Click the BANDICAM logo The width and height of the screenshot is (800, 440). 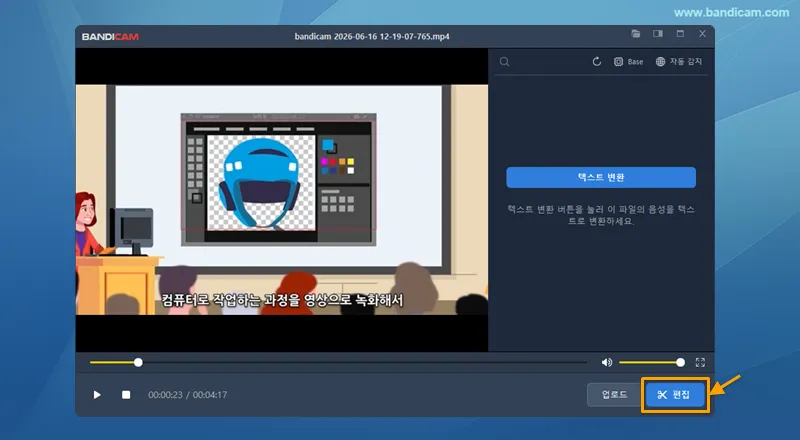pyautogui.click(x=110, y=37)
